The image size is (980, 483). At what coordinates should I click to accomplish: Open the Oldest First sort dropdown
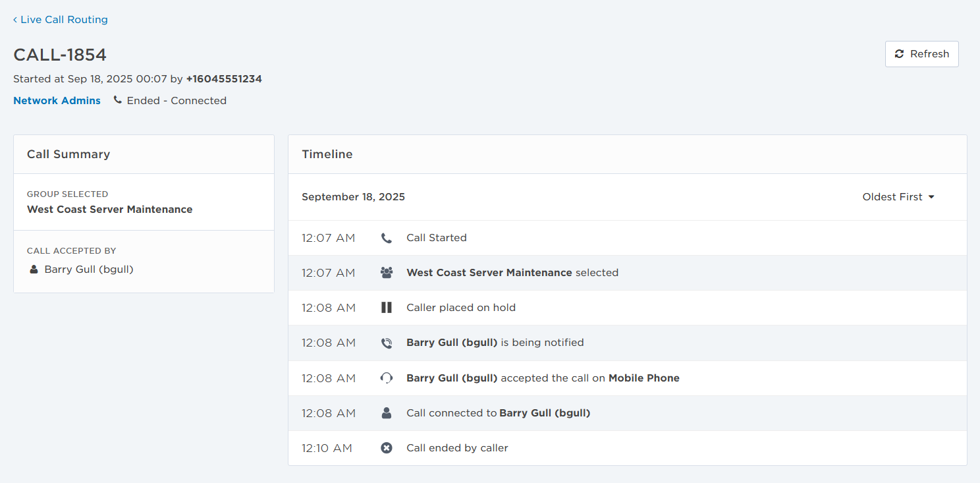(898, 197)
